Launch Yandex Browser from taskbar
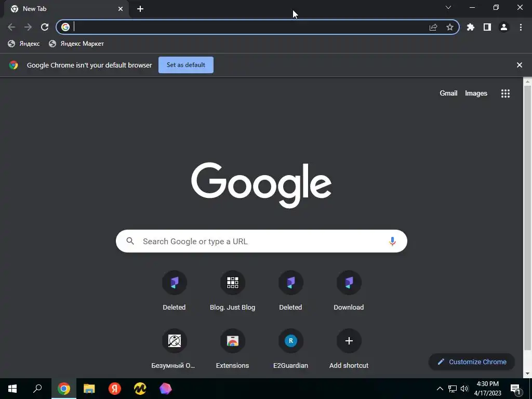 point(115,389)
